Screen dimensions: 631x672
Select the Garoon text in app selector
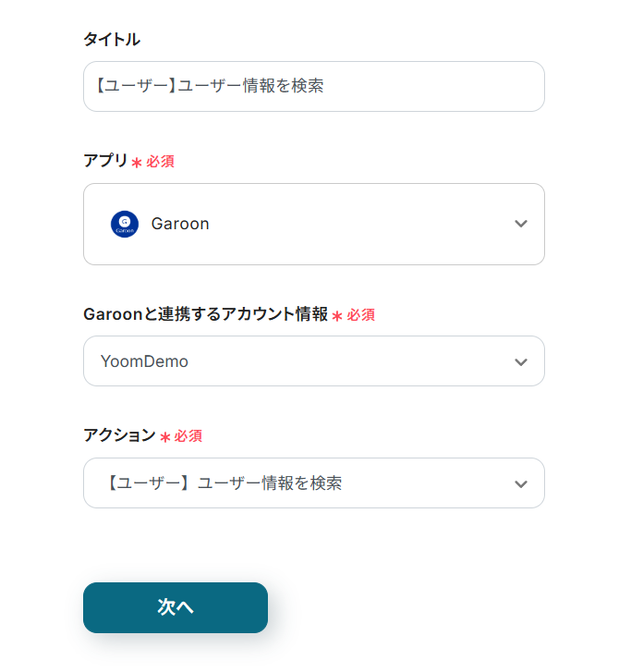180,224
